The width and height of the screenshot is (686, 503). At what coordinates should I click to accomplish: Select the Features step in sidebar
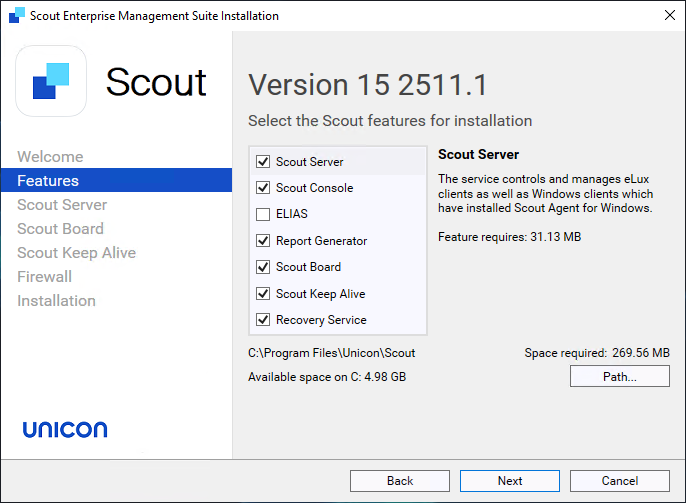coord(116,180)
